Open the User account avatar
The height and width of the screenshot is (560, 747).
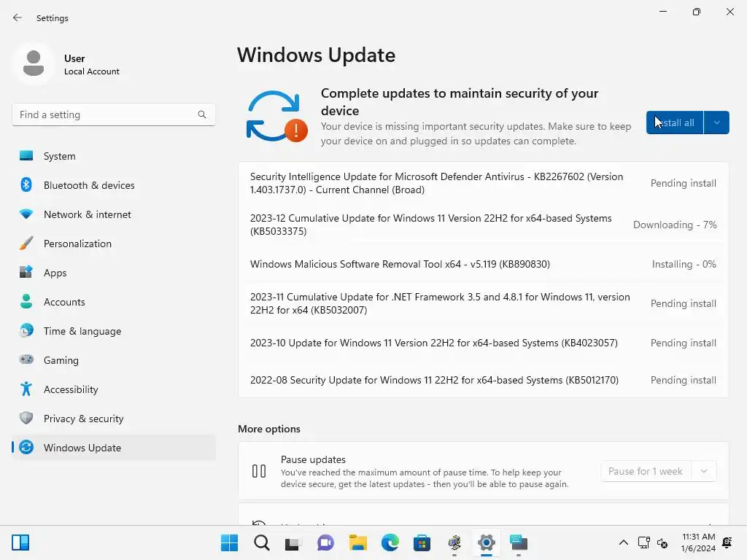[34, 64]
